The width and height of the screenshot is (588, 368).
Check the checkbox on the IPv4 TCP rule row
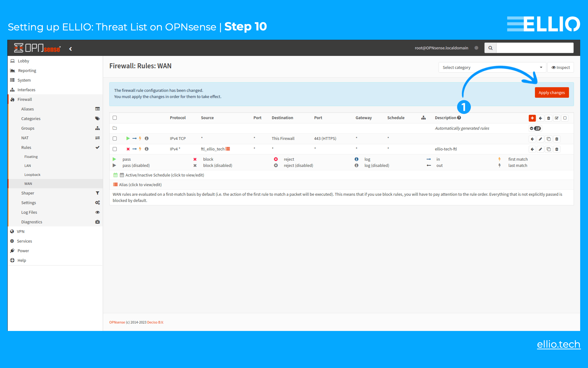click(115, 138)
